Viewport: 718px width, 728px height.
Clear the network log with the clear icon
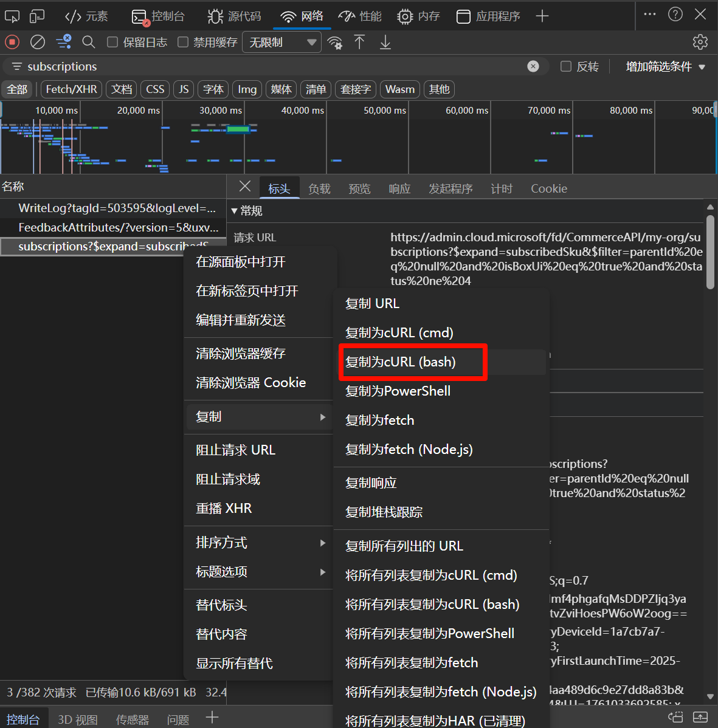(38, 42)
